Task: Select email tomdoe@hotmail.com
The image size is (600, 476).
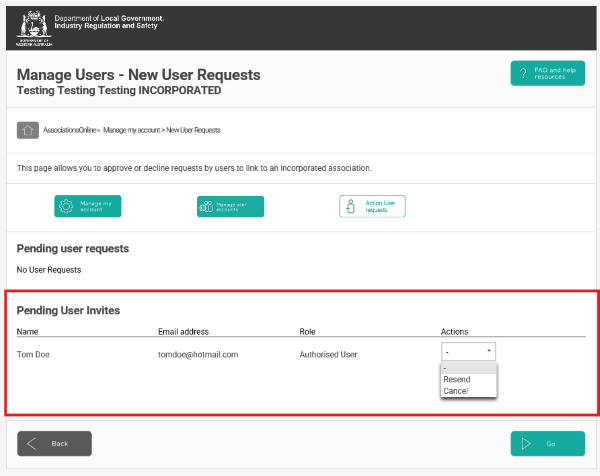Action: [198, 355]
